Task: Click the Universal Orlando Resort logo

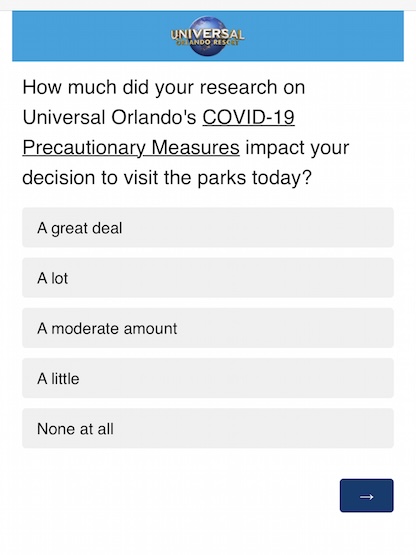Action: (x=207, y=36)
